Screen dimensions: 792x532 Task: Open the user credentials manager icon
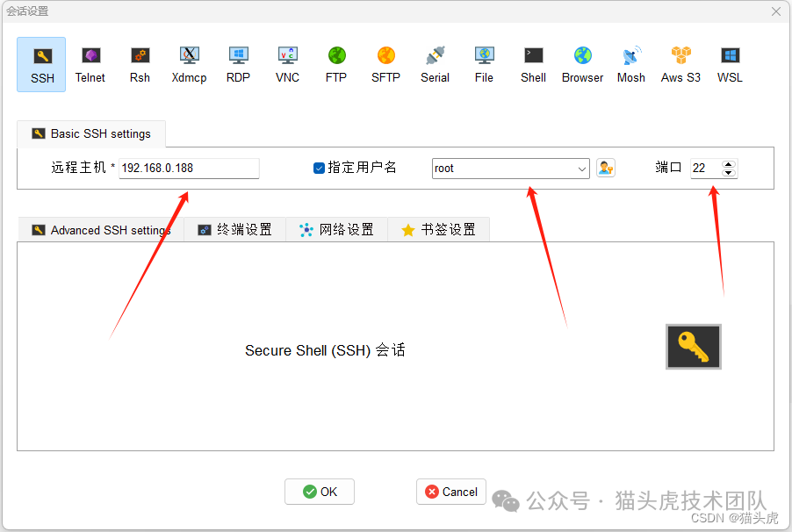click(606, 168)
